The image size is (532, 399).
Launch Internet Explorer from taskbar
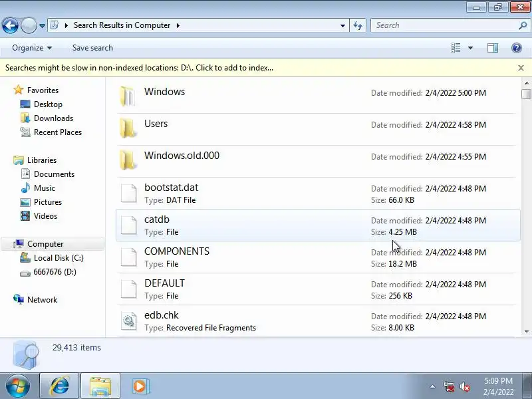pyautogui.click(x=59, y=386)
